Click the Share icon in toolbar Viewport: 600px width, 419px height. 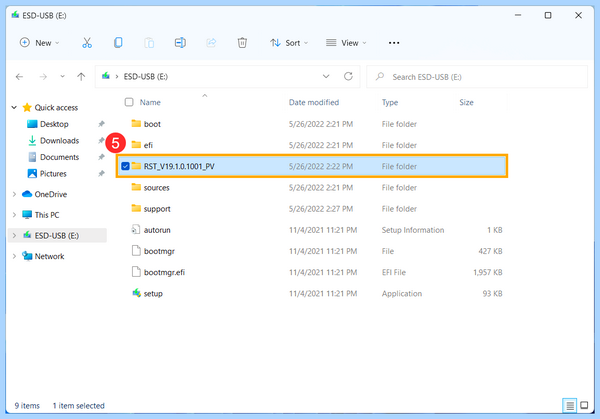(211, 42)
